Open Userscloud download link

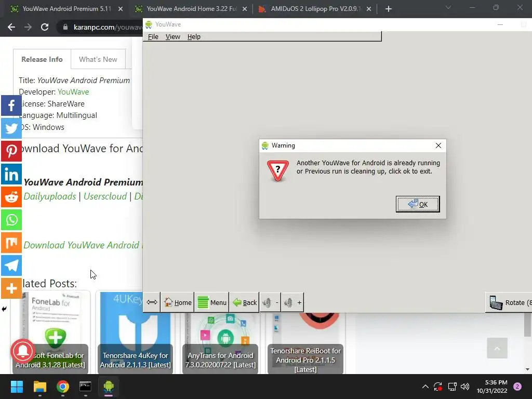click(x=105, y=196)
